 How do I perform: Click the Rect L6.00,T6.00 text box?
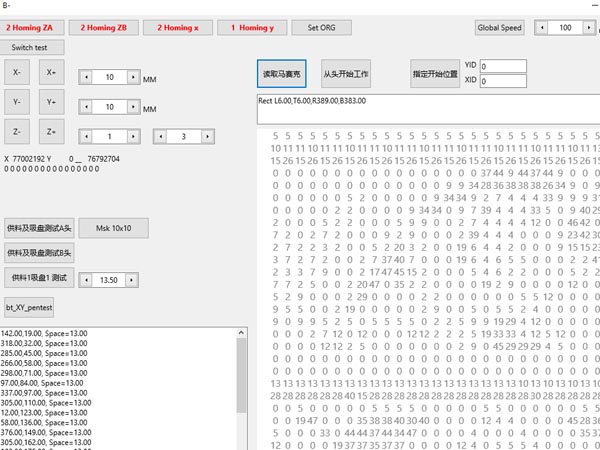429,109
